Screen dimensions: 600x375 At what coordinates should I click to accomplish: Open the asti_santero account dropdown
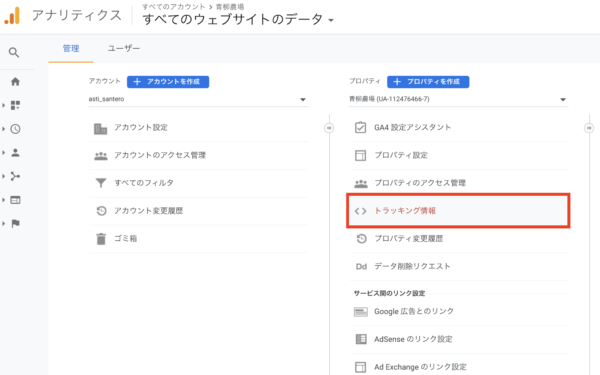click(198, 99)
